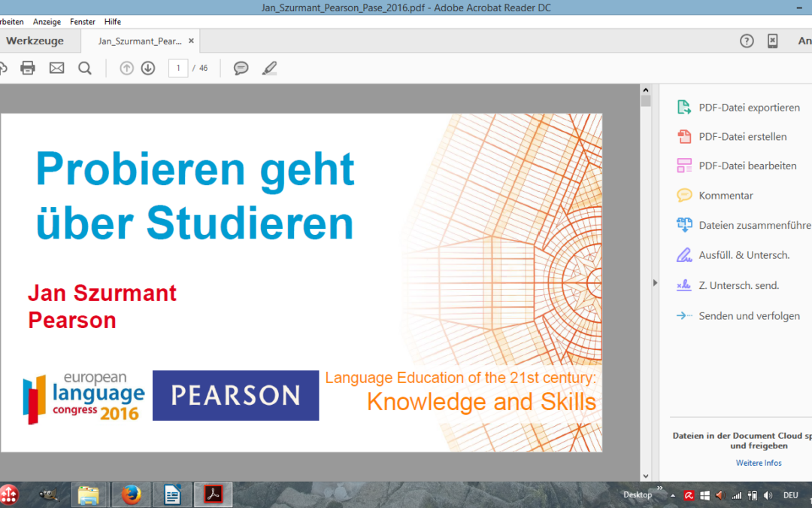Screen dimensions: 812x508
Task: Add a comment with the speech bubble icon
Action: click(x=241, y=68)
